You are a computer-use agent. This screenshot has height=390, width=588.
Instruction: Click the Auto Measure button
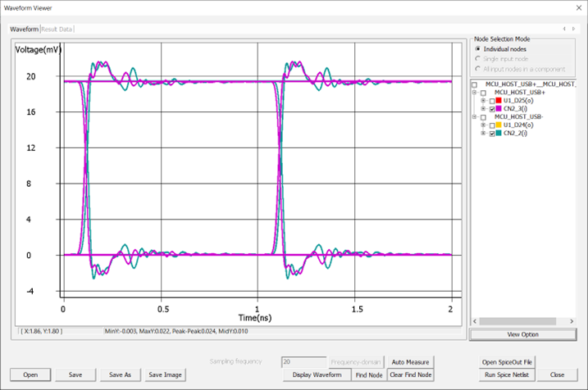coord(410,361)
